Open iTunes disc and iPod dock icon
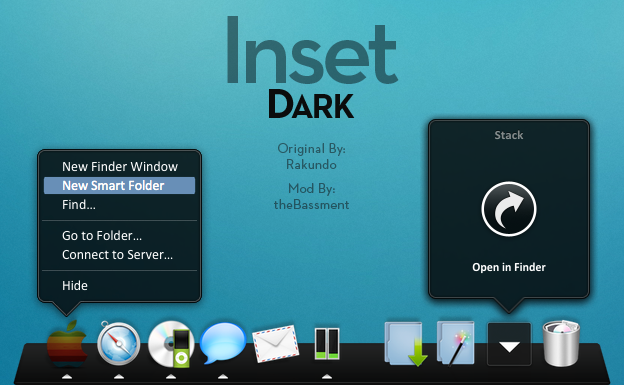The height and width of the screenshot is (385, 624). pyautogui.click(x=171, y=344)
